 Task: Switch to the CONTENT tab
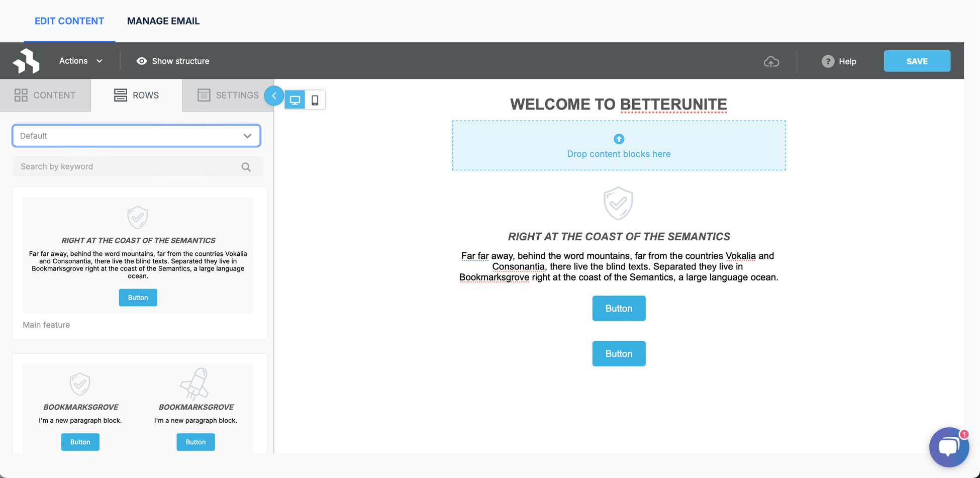(x=45, y=95)
